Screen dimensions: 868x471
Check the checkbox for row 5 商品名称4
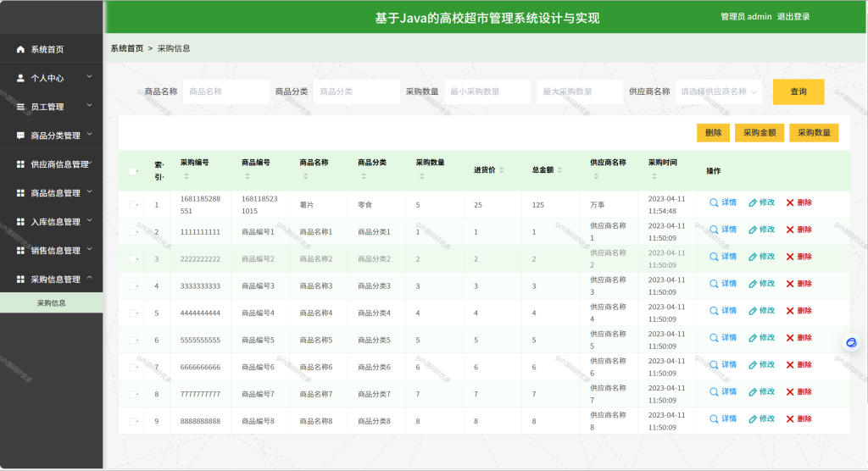[x=133, y=313]
